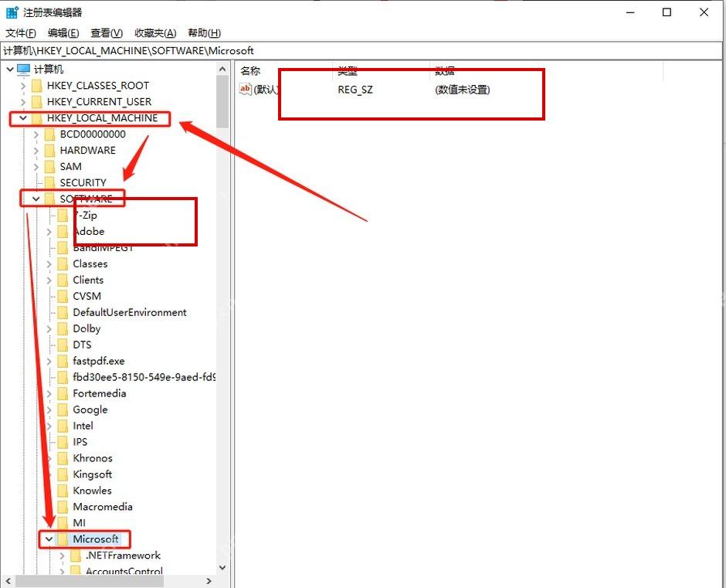
Task: Click the DefaultUserEnvironment folder icon
Action: coord(63,312)
